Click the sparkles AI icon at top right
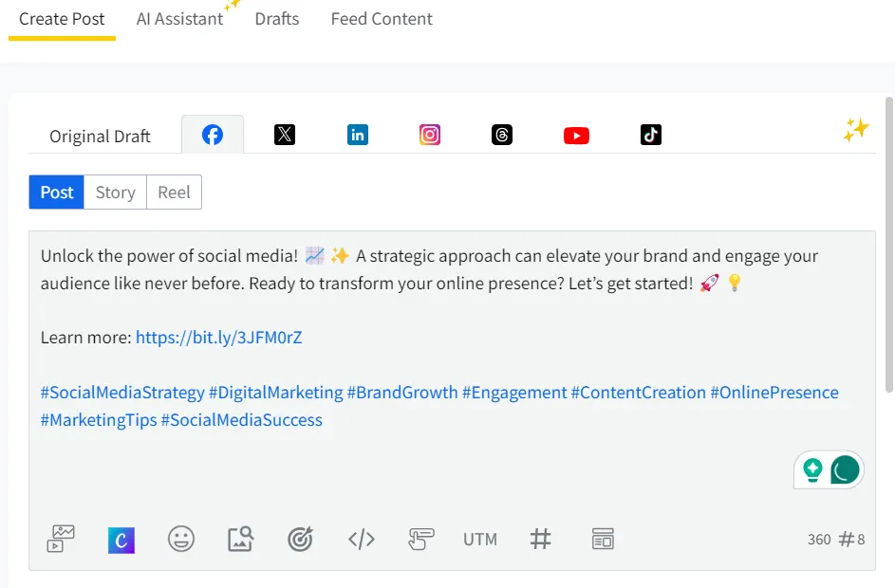The width and height of the screenshot is (895, 588). (855, 130)
